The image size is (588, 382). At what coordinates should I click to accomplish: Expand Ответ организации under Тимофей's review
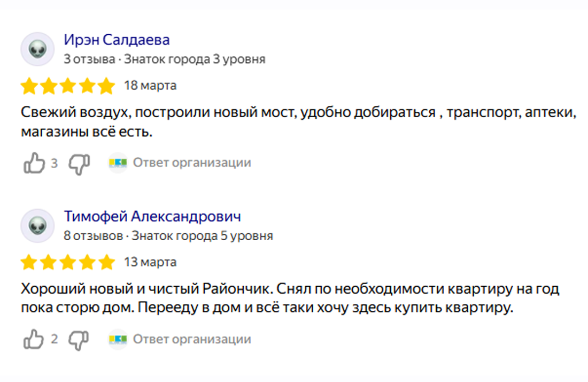pos(192,339)
